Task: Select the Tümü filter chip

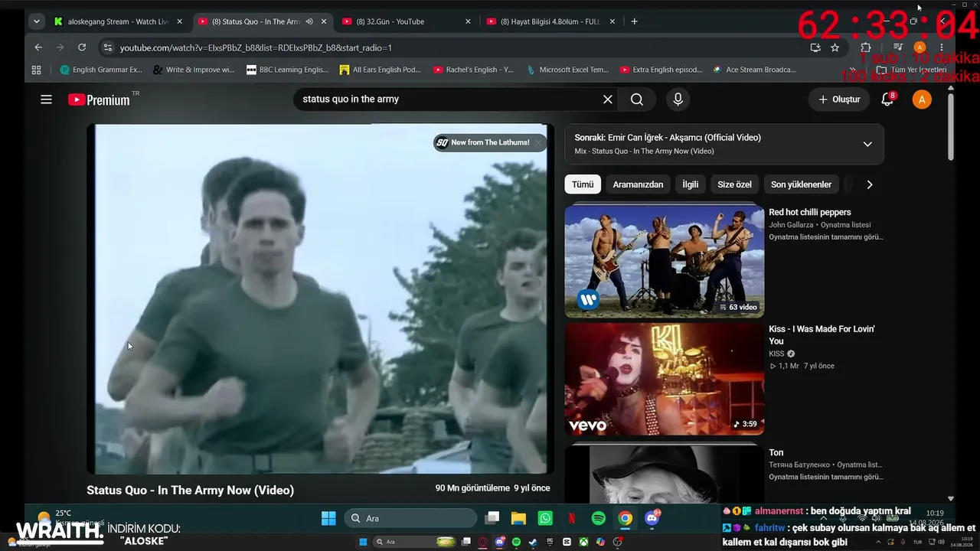Action: coord(583,184)
